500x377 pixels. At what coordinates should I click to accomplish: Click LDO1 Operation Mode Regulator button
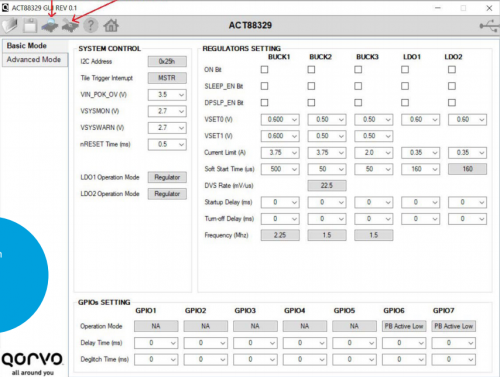click(167, 177)
